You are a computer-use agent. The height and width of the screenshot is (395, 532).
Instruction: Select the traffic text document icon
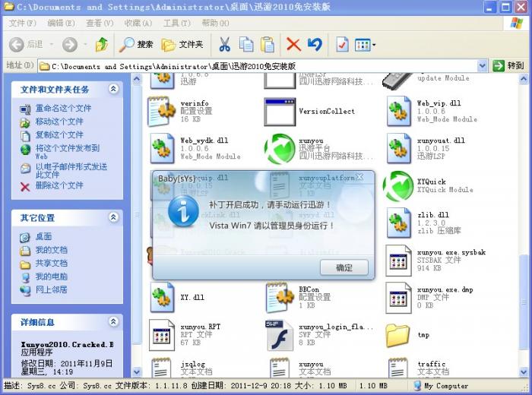398,368
